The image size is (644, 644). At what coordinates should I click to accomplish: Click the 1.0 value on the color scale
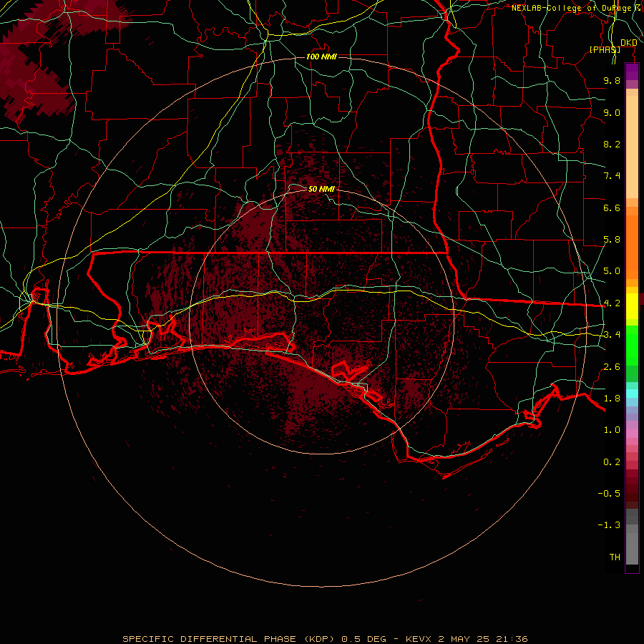(612, 430)
